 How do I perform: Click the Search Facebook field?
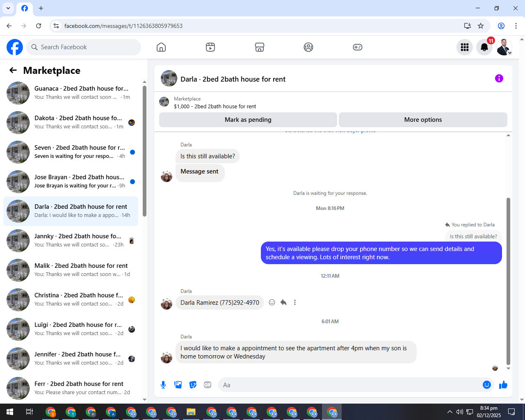84,47
